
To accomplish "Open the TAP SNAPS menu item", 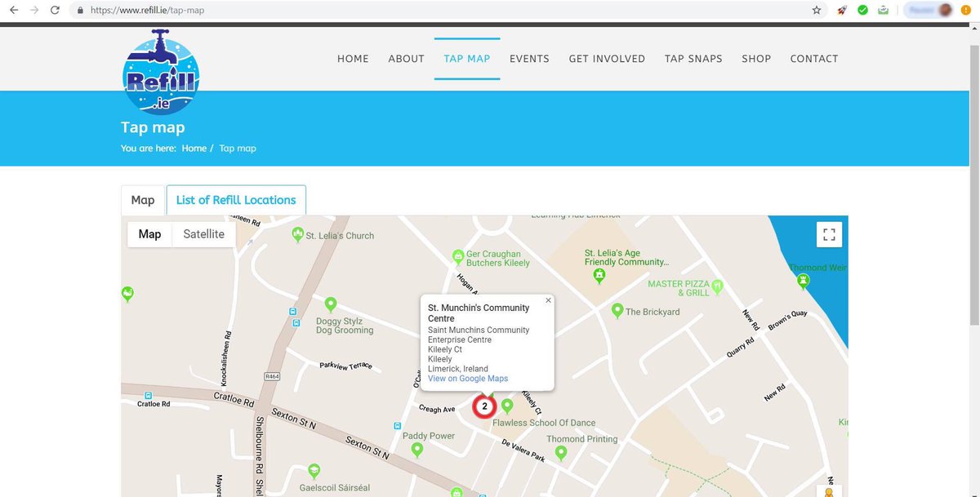I will pyautogui.click(x=693, y=59).
